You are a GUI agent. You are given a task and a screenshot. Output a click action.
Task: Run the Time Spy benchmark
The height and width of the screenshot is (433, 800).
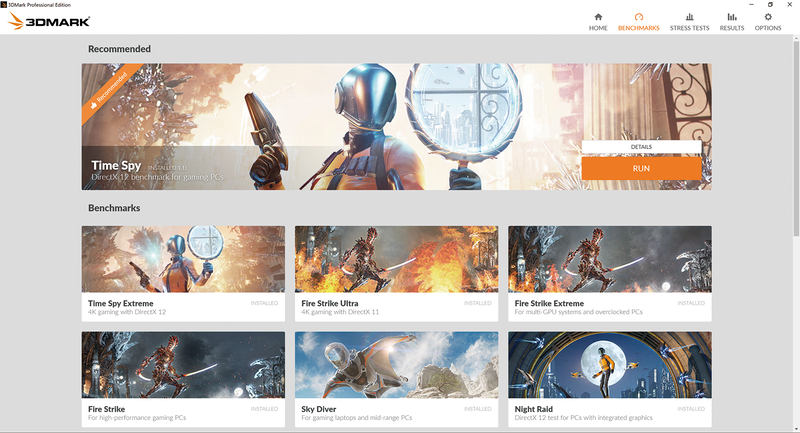tap(641, 168)
